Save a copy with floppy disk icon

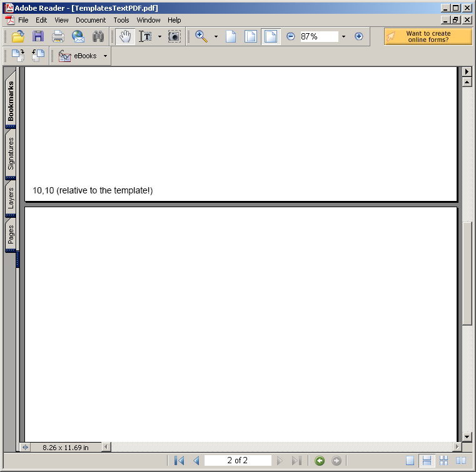38,36
